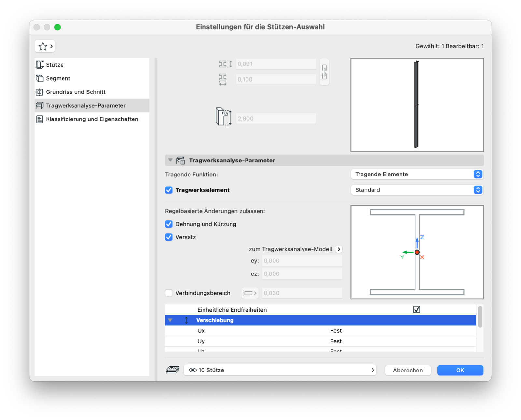Viewport: 521px width, 420px height.
Task: Click the Uy label in releases list
Action: click(x=201, y=341)
